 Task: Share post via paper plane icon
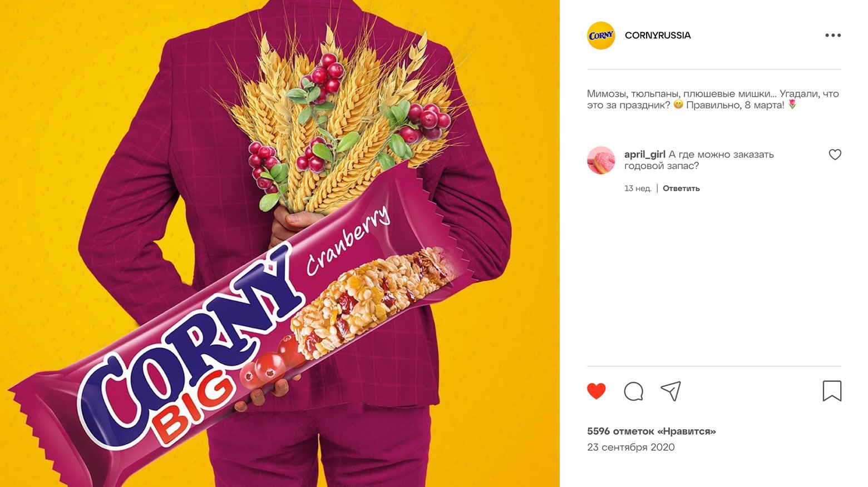[671, 391]
